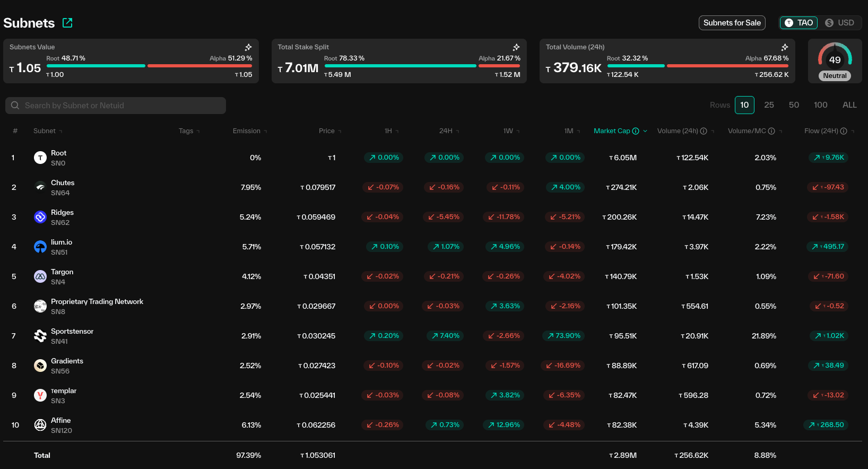Switch currency display to USD
Image resolution: width=868 pixels, height=469 pixels.
840,23
